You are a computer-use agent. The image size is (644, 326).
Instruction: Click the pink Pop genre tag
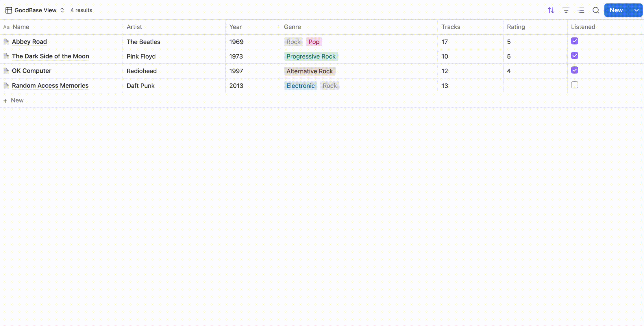(314, 42)
